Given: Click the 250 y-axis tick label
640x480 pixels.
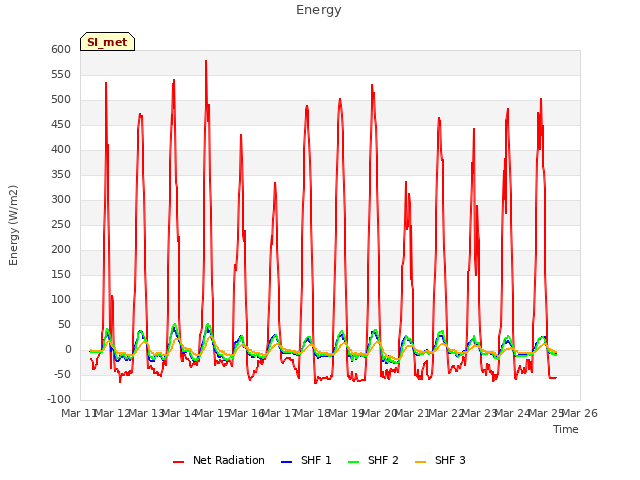Looking at the screenshot, I should tap(61, 224).
